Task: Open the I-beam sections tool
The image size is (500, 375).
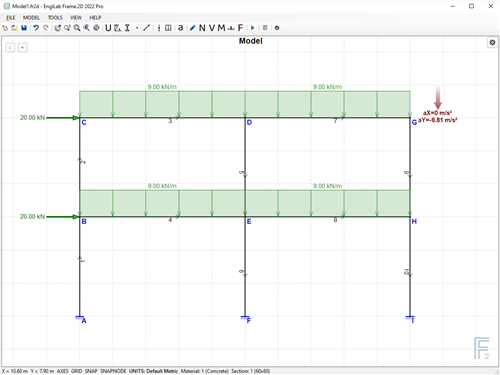Action: click(127, 28)
